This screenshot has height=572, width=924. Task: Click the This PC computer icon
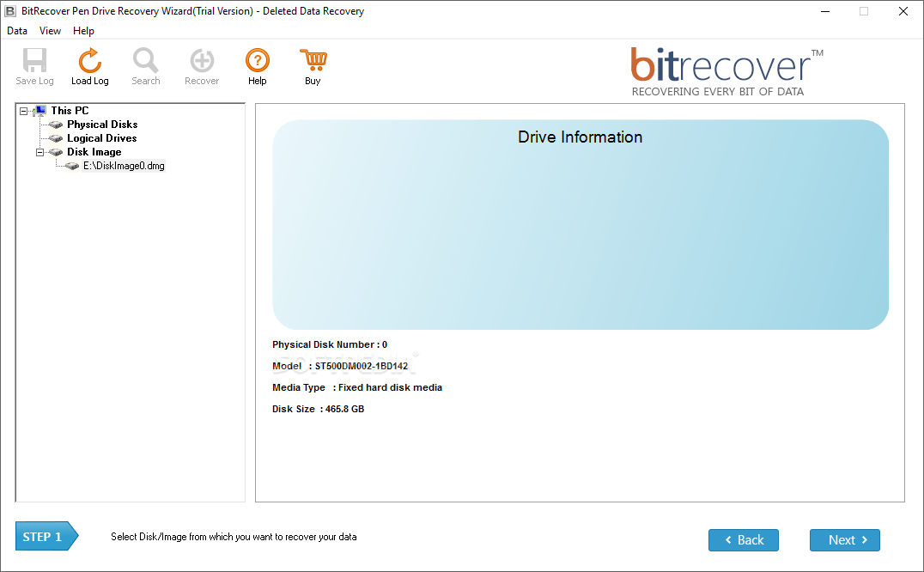(40, 111)
